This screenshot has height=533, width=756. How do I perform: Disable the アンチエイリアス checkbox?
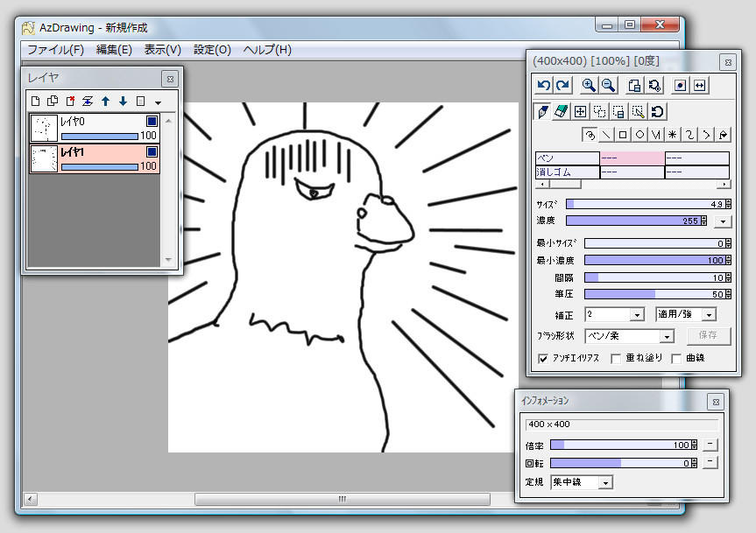point(545,359)
